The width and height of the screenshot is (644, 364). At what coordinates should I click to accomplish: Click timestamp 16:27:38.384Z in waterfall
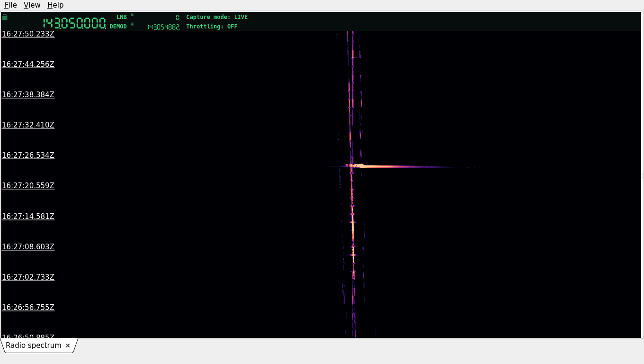point(28,95)
